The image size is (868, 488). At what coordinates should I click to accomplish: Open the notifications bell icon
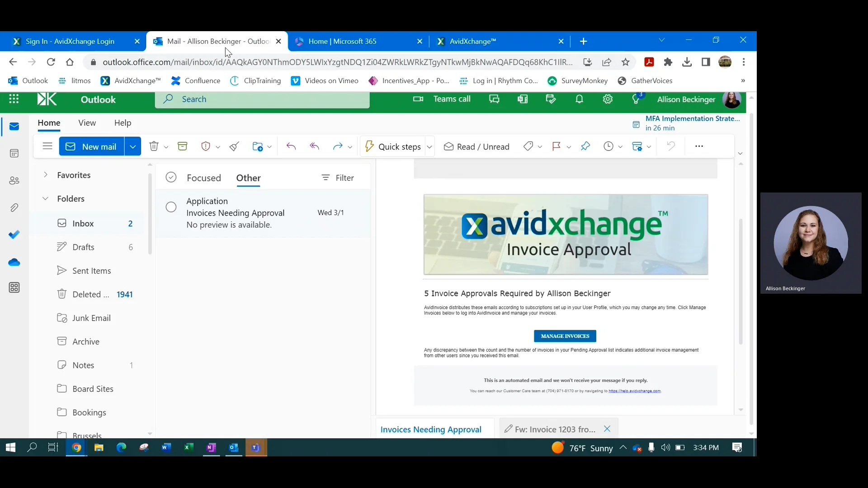(579, 99)
